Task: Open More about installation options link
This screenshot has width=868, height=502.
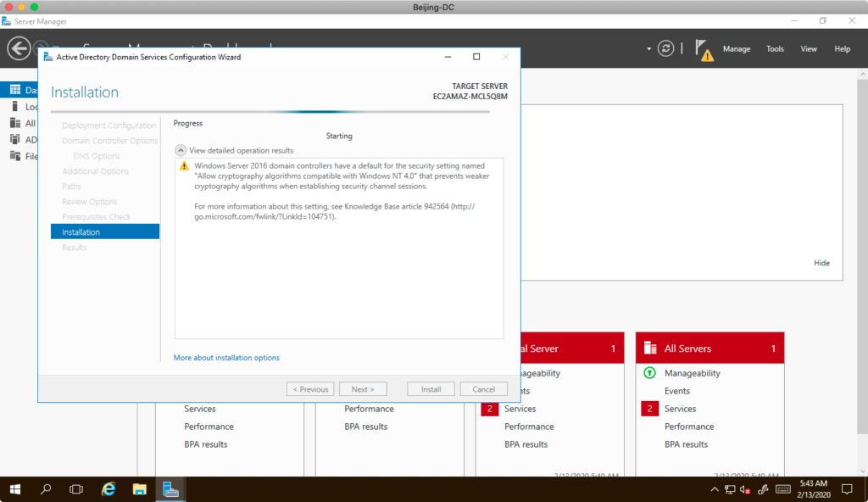Action: click(226, 358)
